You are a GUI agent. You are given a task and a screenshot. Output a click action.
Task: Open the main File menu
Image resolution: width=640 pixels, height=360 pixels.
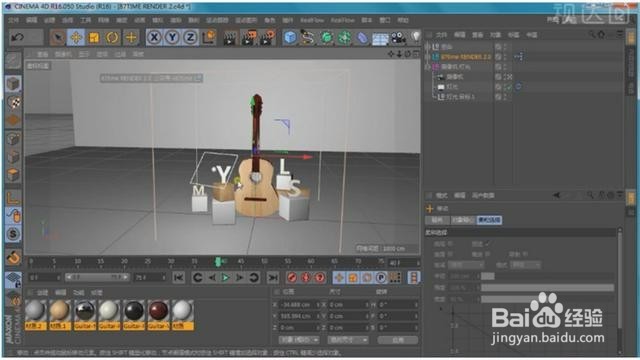(x=13, y=20)
